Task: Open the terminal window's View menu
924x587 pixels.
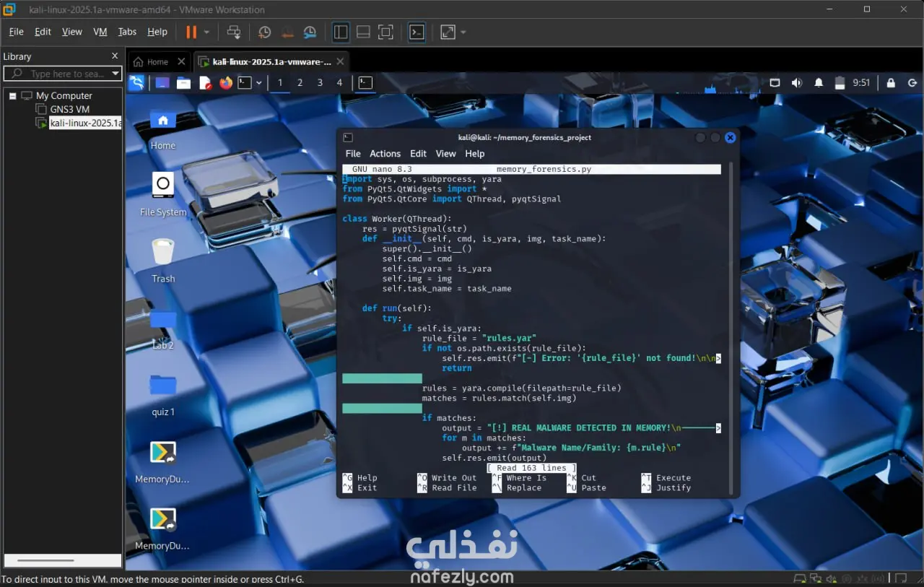Action: pyautogui.click(x=445, y=154)
